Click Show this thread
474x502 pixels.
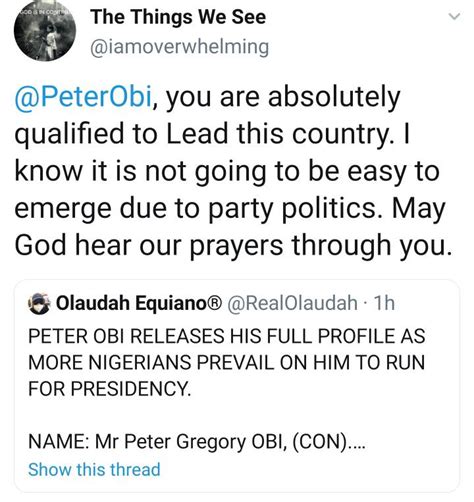(x=94, y=469)
